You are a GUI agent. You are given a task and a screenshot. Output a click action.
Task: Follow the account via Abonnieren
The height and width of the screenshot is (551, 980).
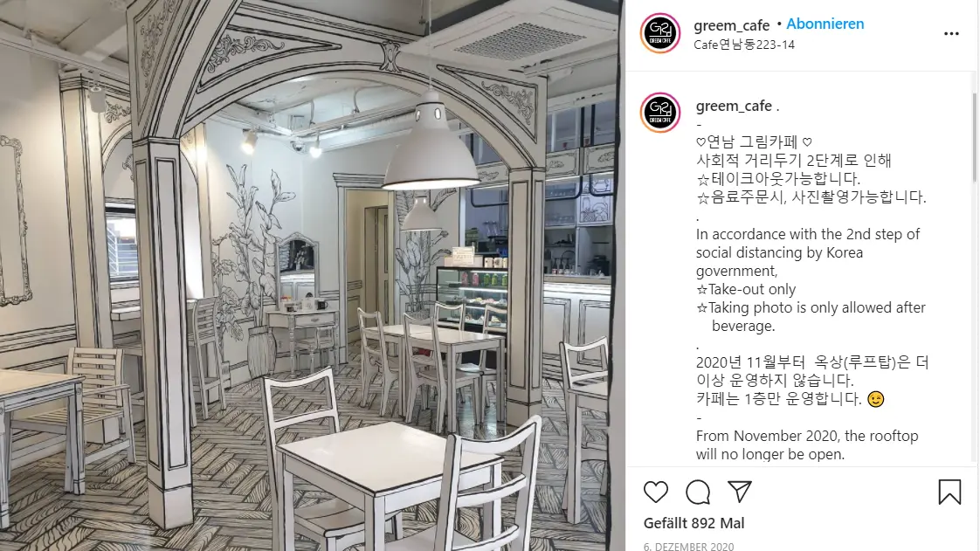(x=825, y=24)
